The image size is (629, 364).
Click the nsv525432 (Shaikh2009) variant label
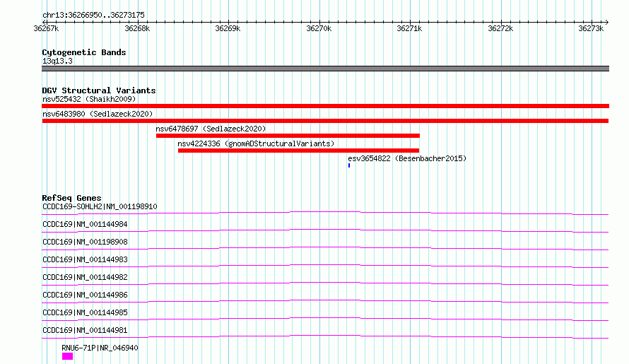(89, 99)
